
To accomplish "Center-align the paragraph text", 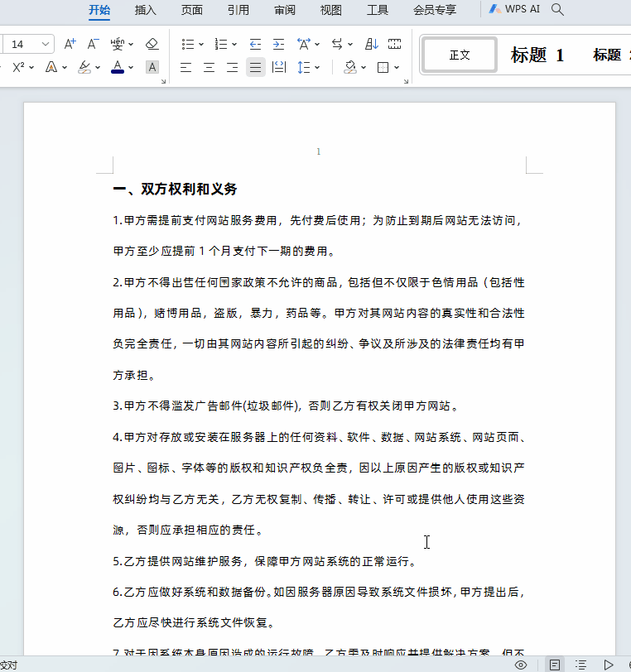I will click(209, 67).
